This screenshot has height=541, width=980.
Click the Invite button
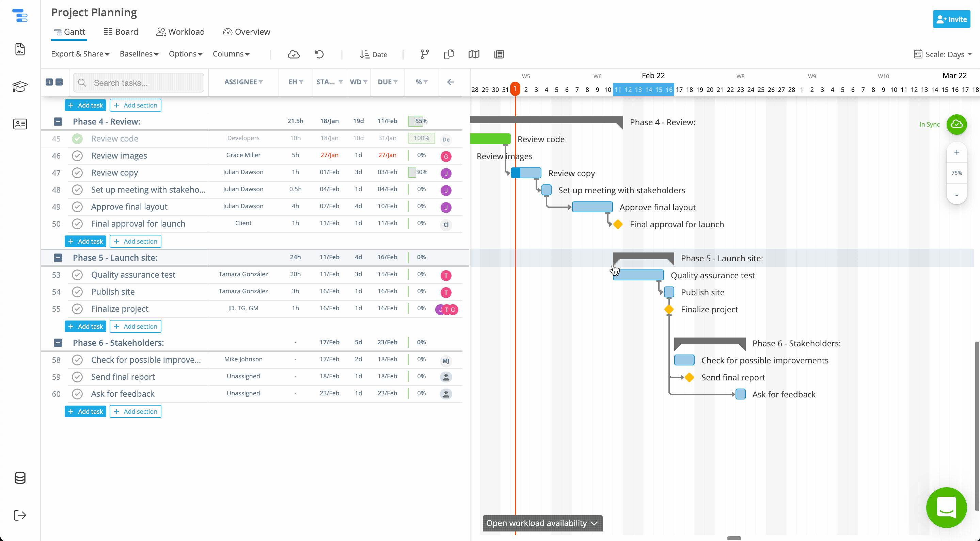point(951,19)
